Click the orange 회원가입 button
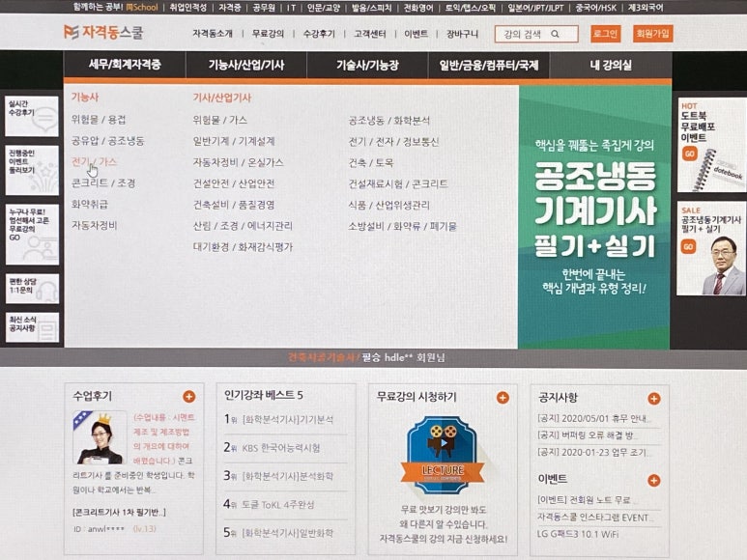This screenshot has height=560, width=747. click(652, 34)
